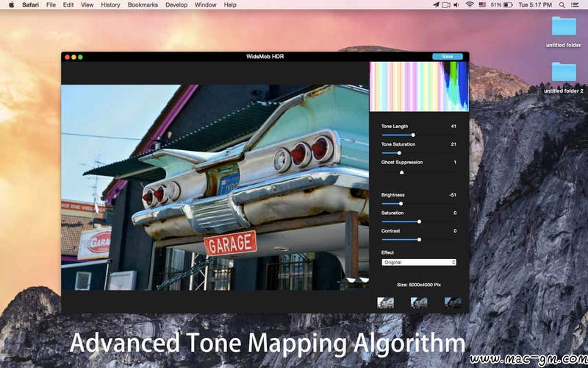Open the File menu

[51, 5]
